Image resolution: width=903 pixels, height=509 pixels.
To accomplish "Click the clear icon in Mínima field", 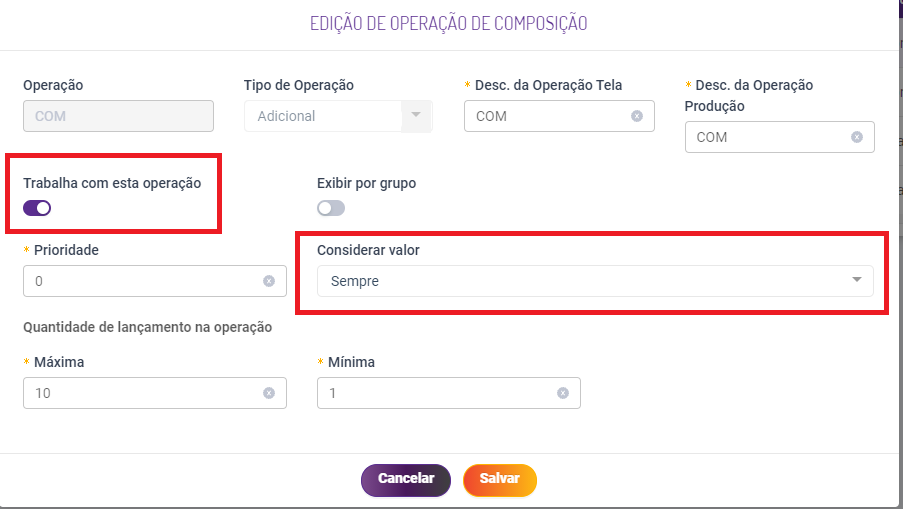I will tap(563, 393).
